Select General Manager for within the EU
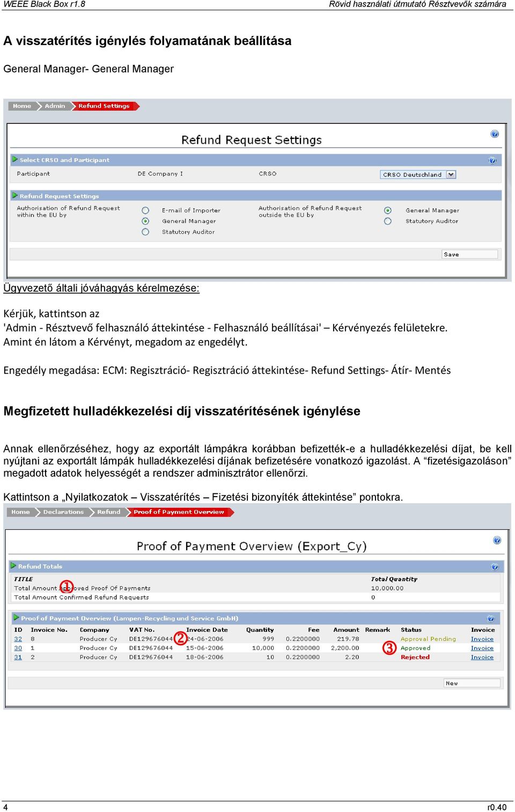The image size is (515, 812). click(x=145, y=221)
